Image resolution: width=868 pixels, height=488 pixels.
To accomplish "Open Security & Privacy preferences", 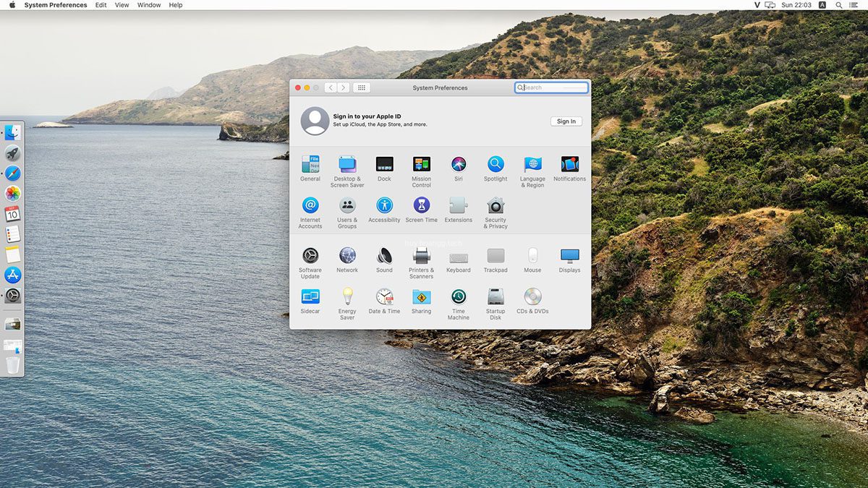I will pyautogui.click(x=495, y=213).
